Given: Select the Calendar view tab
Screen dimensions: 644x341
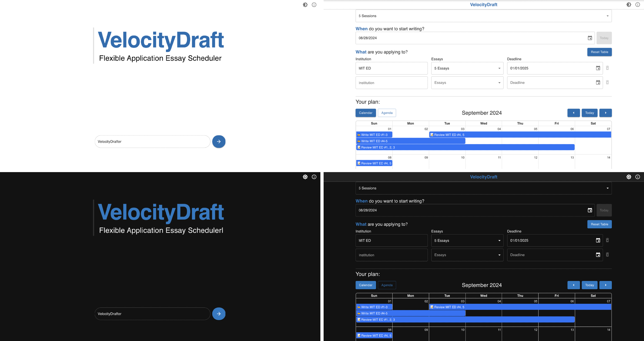Looking at the screenshot, I should pyautogui.click(x=366, y=113).
